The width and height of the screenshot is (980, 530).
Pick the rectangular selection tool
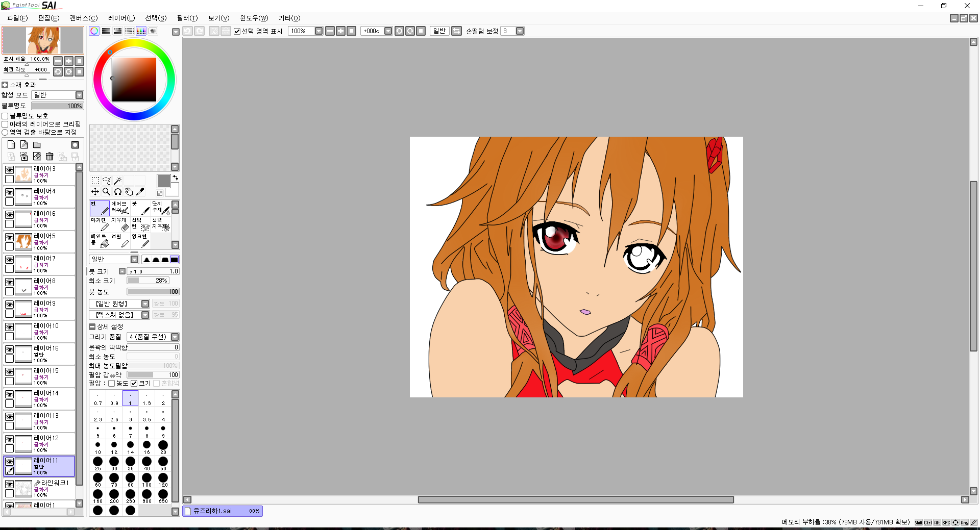95,181
